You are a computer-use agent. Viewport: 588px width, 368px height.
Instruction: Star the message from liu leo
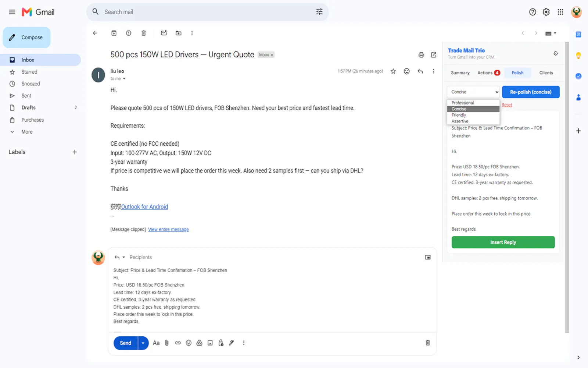coord(393,71)
